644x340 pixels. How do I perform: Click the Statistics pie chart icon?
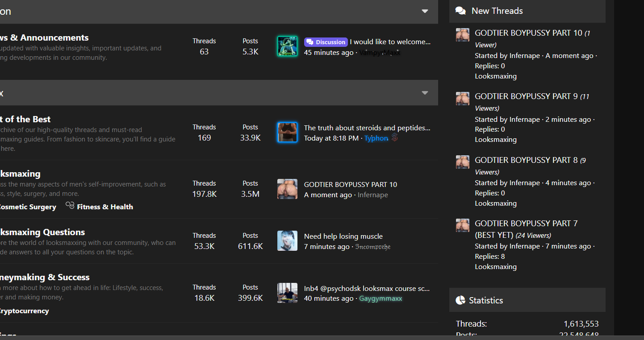tap(460, 300)
